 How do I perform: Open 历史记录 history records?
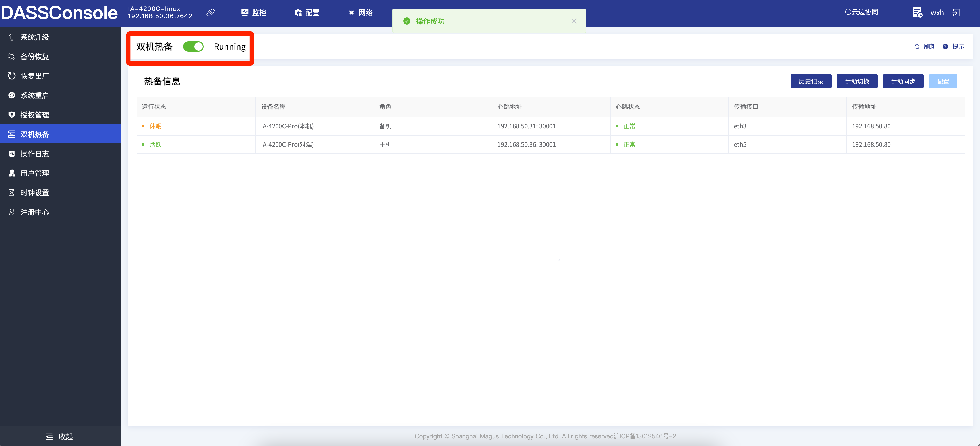811,81
